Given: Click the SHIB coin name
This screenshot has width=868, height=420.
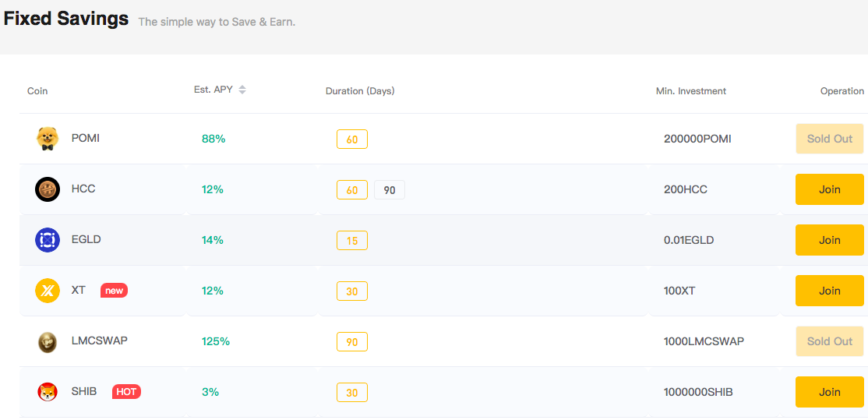Looking at the screenshot, I should pos(84,391).
